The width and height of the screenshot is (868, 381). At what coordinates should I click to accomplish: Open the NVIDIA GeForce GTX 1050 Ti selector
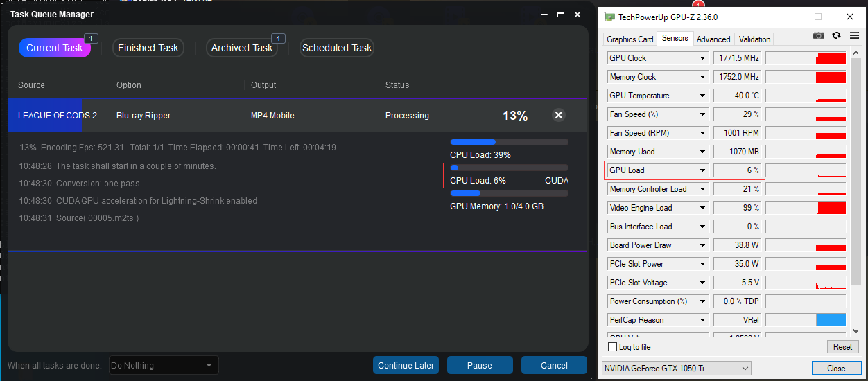point(676,369)
